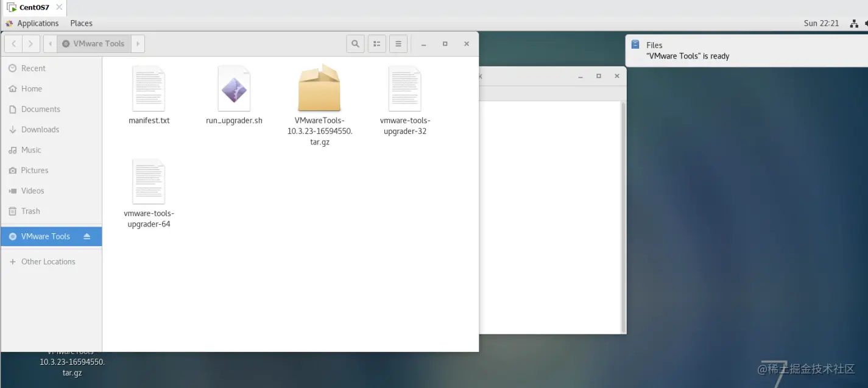The image size is (868, 388).
Task: Minimize the background window
Action: pyautogui.click(x=581, y=76)
